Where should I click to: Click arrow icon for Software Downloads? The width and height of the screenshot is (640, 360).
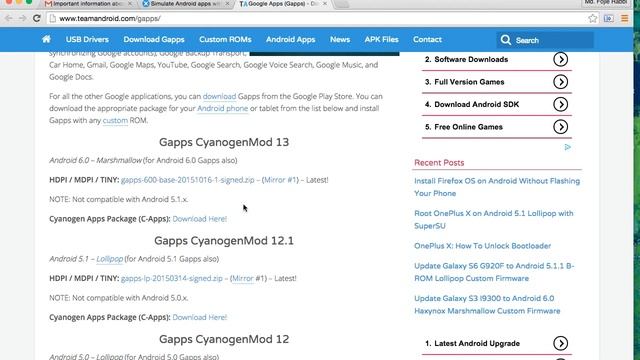pyautogui.click(x=560, y=60)
